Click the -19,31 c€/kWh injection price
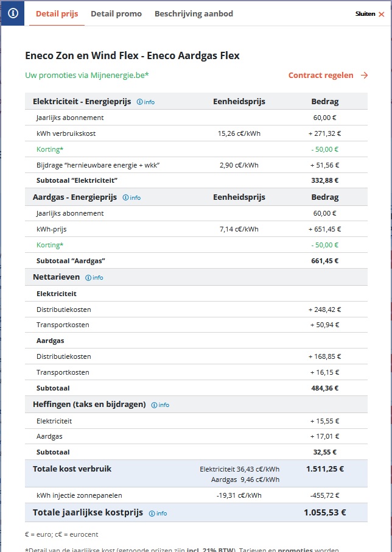Viewport: 392px width, 552px height. pyautogui.click(x=239, y=496)
